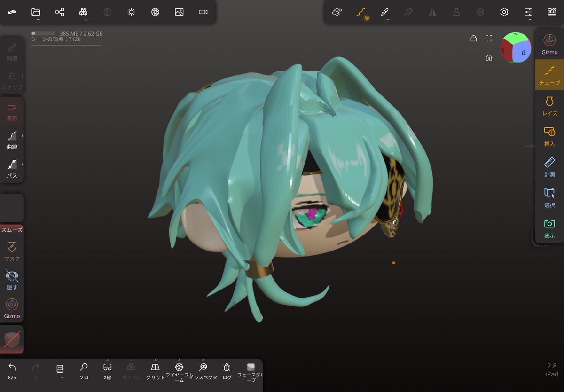The width and height of the screenshot is (564, 392).
Task: Tap the greyed-out redo arrow
Action: (36, 370)
